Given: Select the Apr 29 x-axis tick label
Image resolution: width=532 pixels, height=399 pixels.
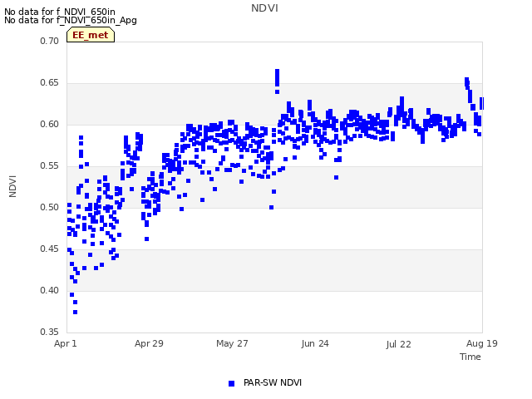Looking at the screenshot, I should tap(149, 343).
